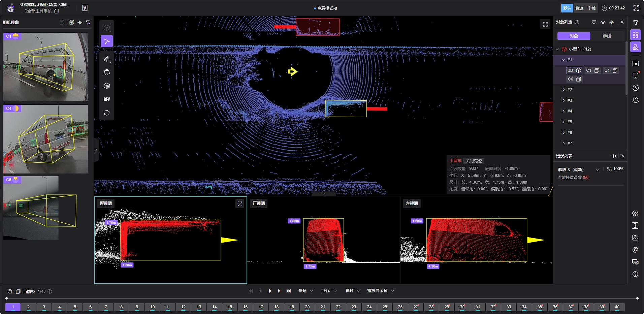Select the 对象 tab
The image size is (644, 314).
point(574,36)
